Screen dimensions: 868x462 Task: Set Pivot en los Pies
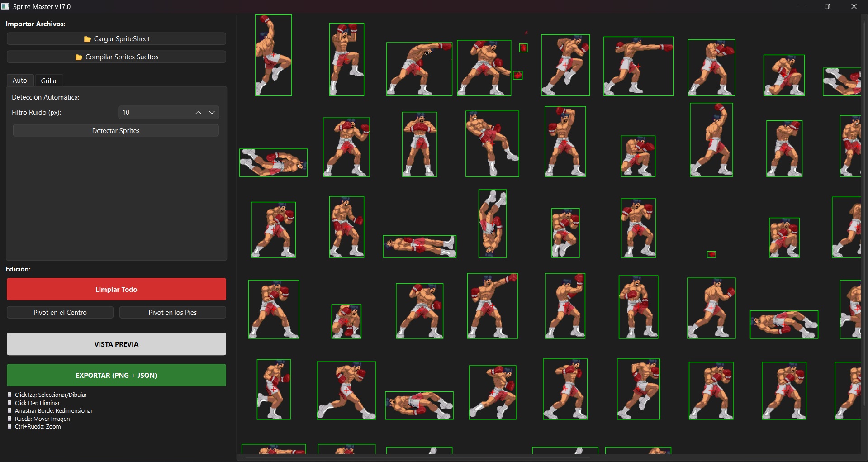point(173,313)
